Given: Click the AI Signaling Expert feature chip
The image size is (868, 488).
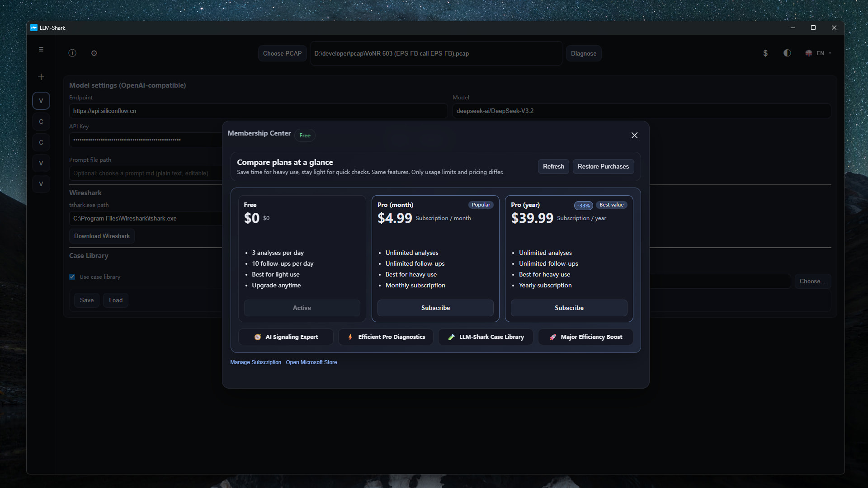Looking at the screenshot, I should pyautogui.click(x=286, y=337).
